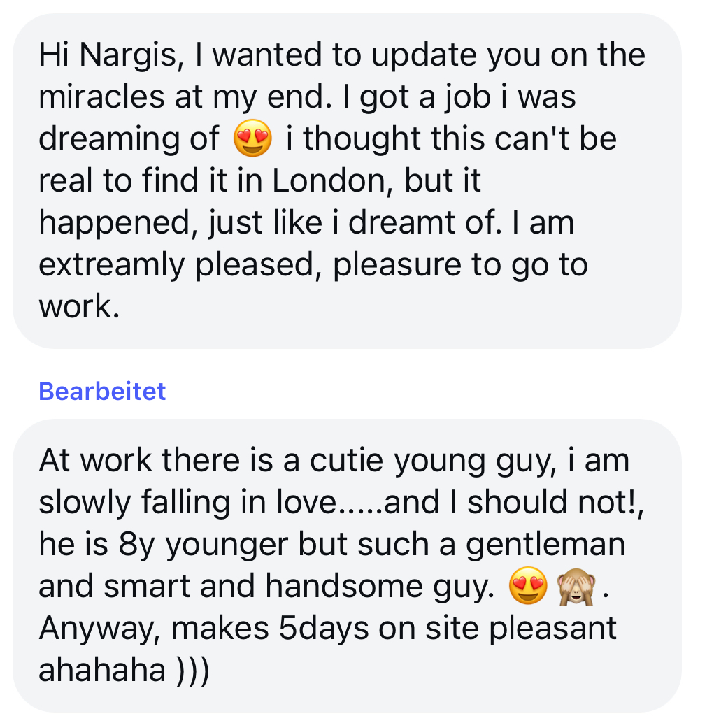Click 'ahahaha )))' at the message end
Viewport: 728px width, 723px height.
pos(124,671)
